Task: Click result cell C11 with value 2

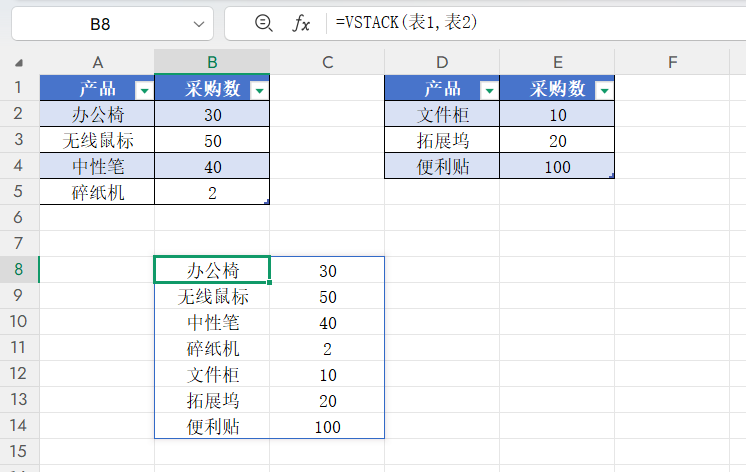Action: pos(327,348)
